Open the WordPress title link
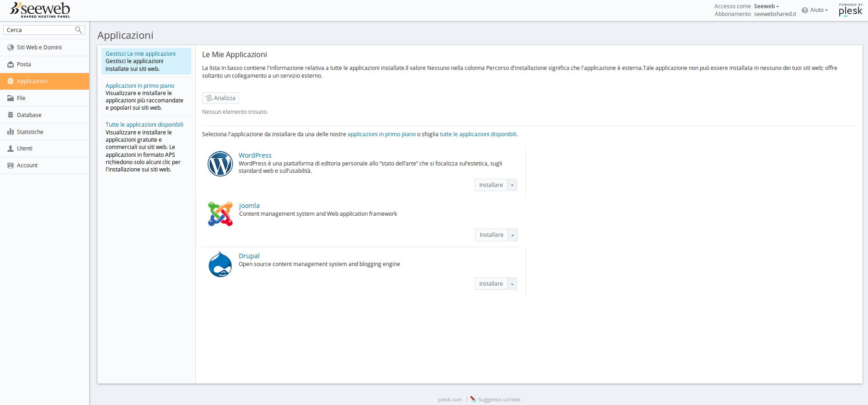868x405 pixels. tap(255, 155)
